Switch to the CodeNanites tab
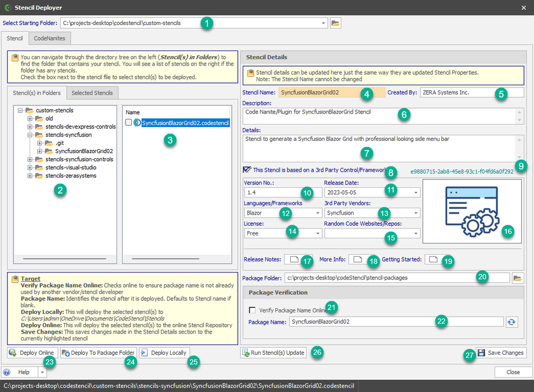The height and width of the screenshot is (392, 534). 49,38
